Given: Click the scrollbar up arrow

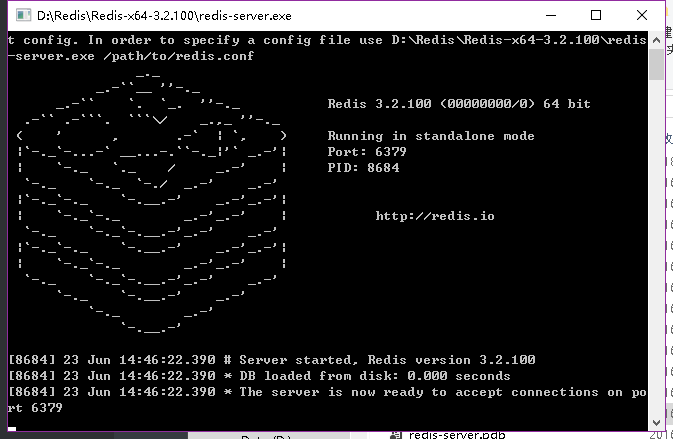Looking at the screenshot, I should click(656, 40).
